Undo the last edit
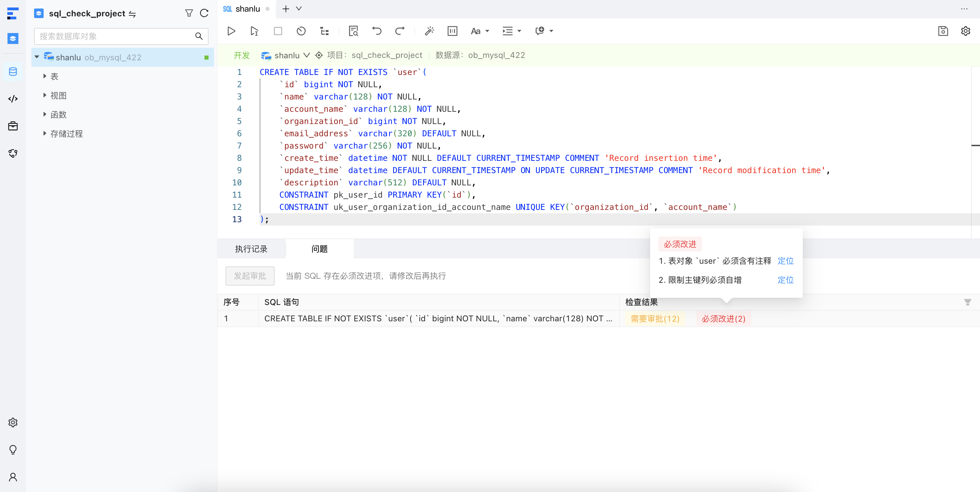The height and width of the screenshot is (492, 980). 377,31
